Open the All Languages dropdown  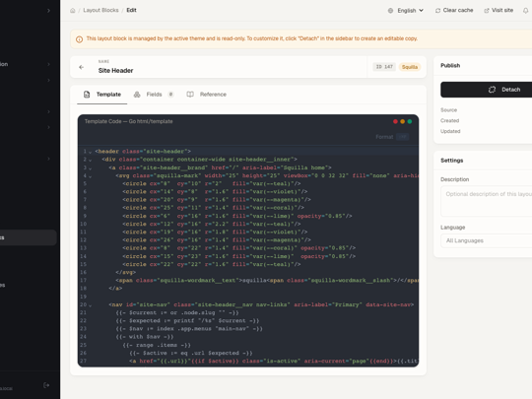pos(487,240)
